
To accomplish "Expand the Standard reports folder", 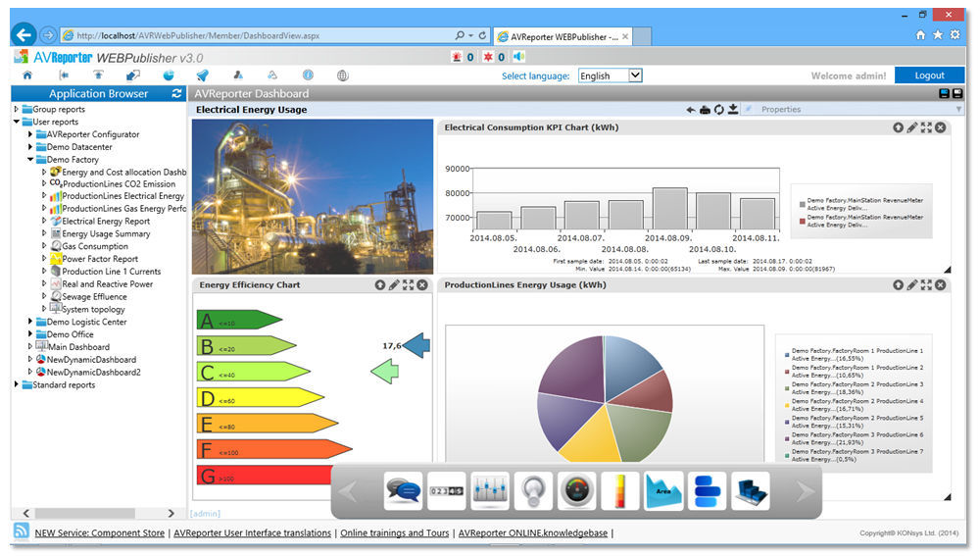I will point(17,384).
